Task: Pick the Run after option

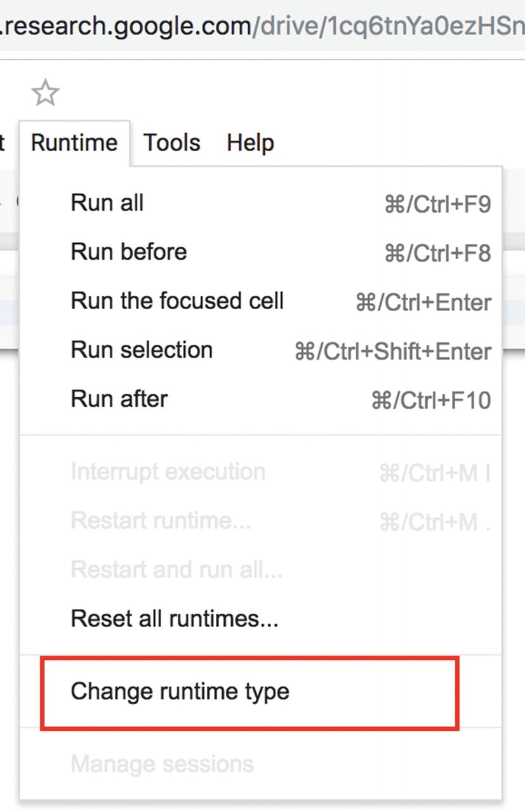Action: [119, 399]
